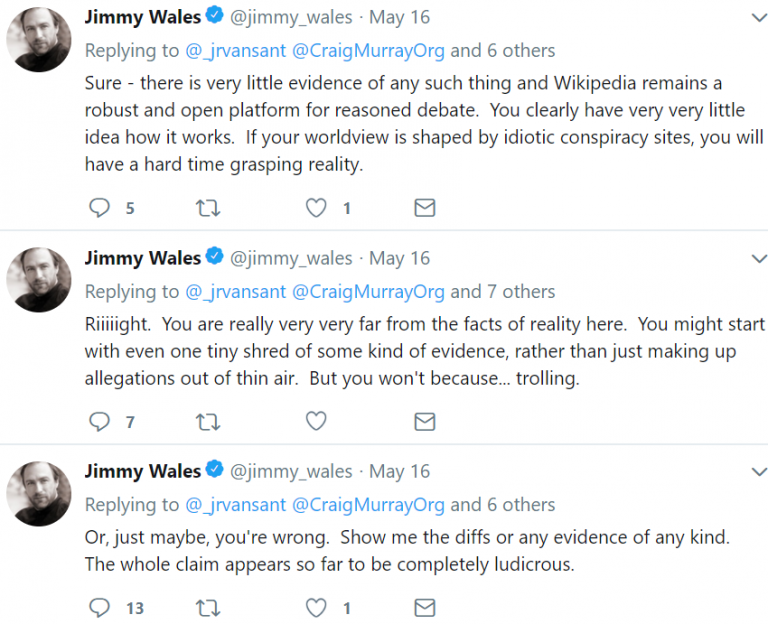The image size is (768, 624).
Task: Reply to the 'Riiiiight' tweet
Action: click(x=100, y=422)
